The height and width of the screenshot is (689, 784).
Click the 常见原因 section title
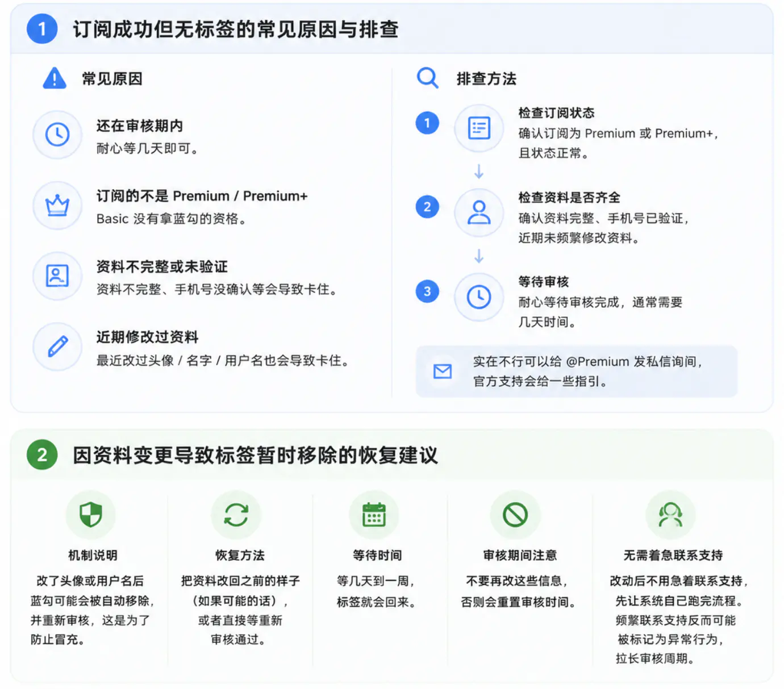(x=112, y=78)
